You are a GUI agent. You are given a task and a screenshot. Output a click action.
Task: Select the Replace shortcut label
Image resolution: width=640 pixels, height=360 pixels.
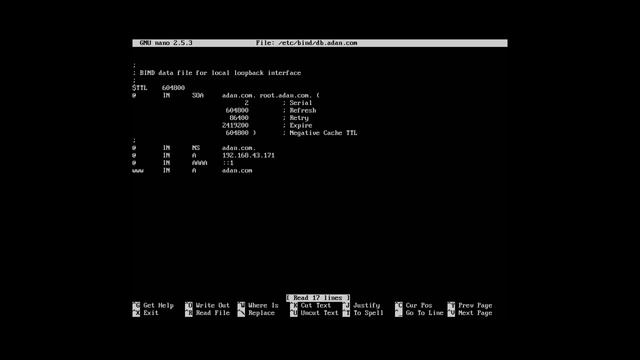pos(262,313)
